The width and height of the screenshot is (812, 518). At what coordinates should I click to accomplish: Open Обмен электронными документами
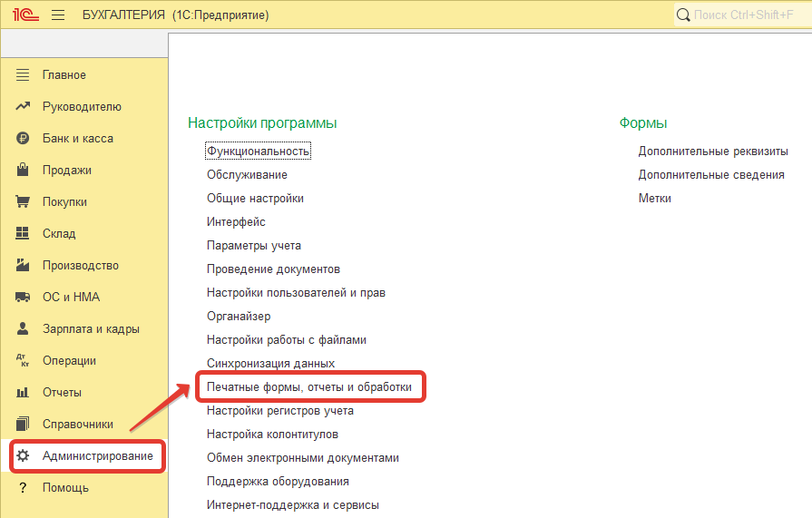point(303,457)
